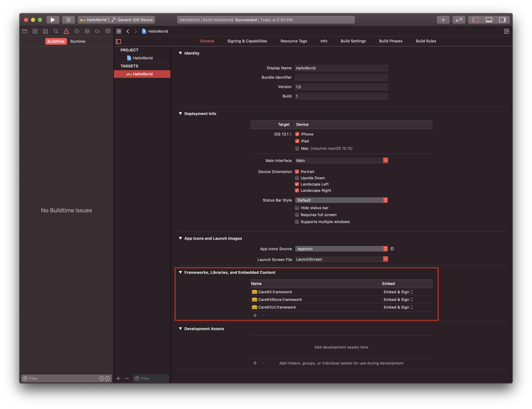Screen dimensions: 532x409
Task: Toggle the project and targets list sidebar
Action: pos(118,41)
